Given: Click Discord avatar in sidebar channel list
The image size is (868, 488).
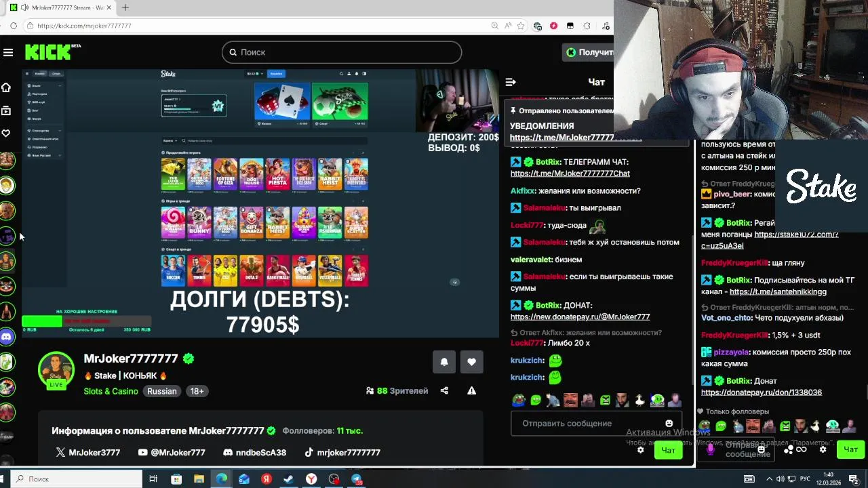Looking at the screenshot, I should [x=7, y=336].
